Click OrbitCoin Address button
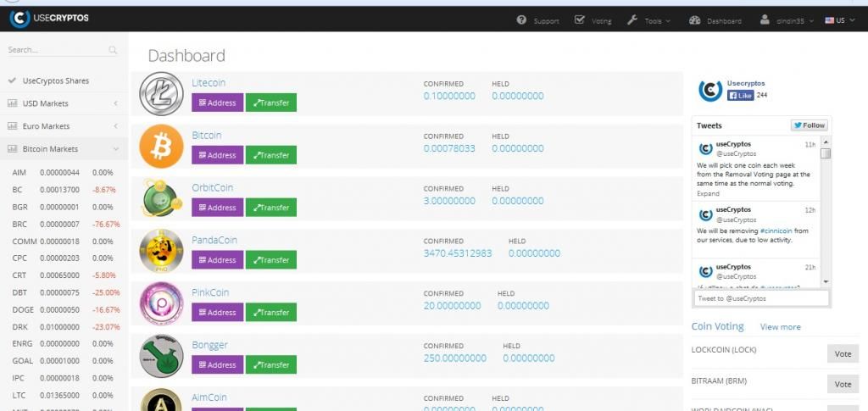 [x=218, y=208]
